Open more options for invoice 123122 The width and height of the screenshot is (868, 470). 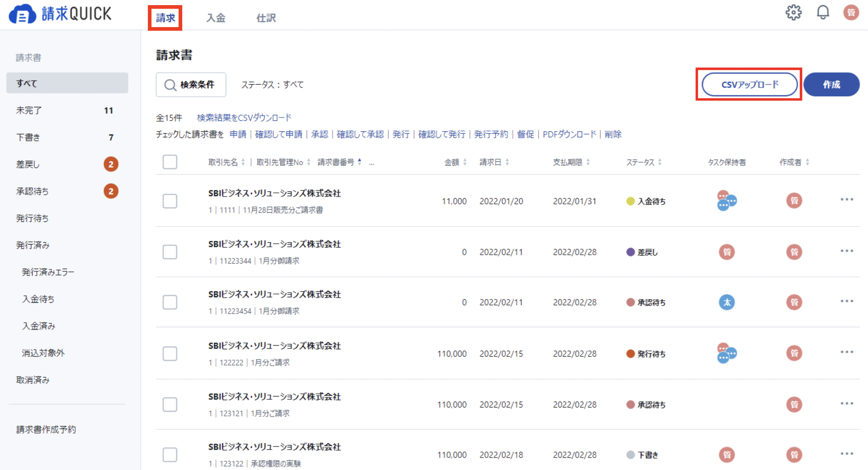847,454
